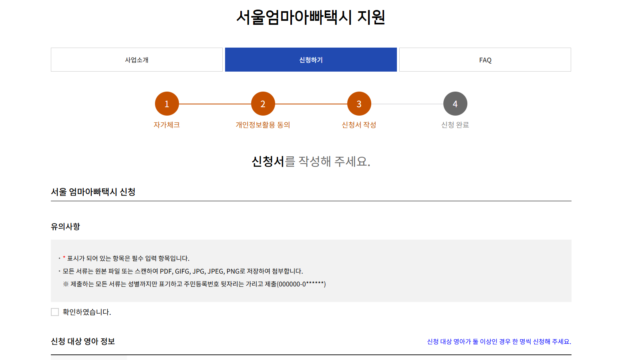Click step 2 circle 개인정보활용 동의
644x360 pixels.
[x=263, y=104]
